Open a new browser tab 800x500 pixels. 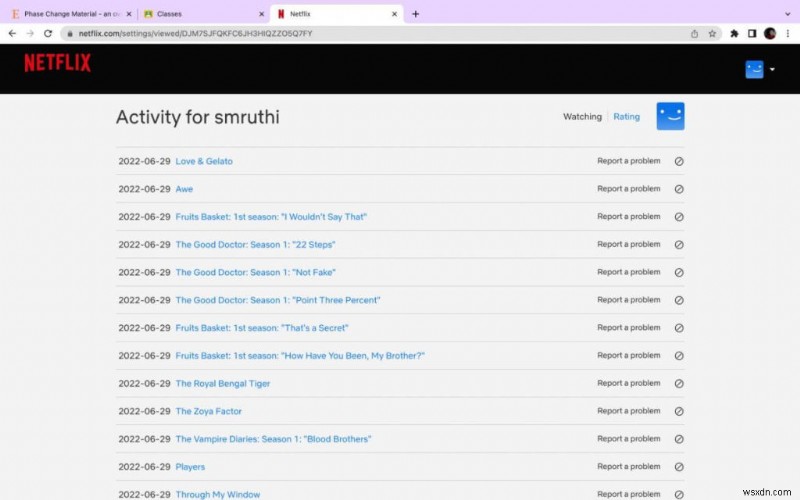click(x=415, y=14)
